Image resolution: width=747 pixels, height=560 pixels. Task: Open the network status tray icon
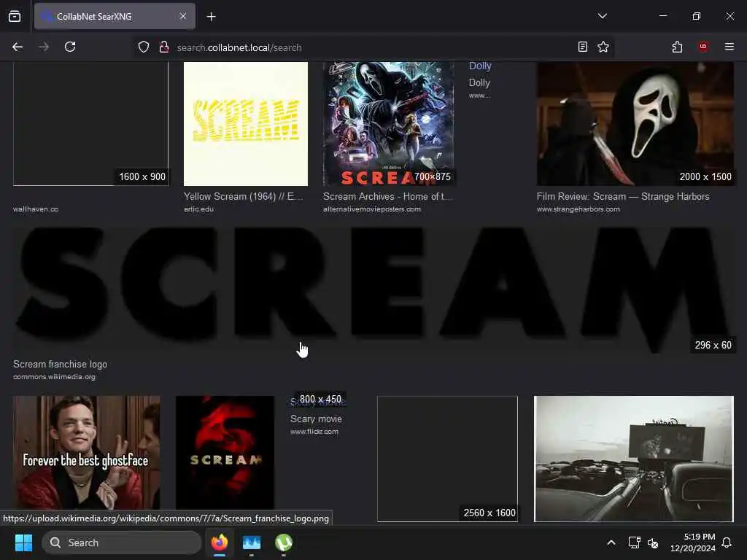pyautogui.click(x=634, y=542)
